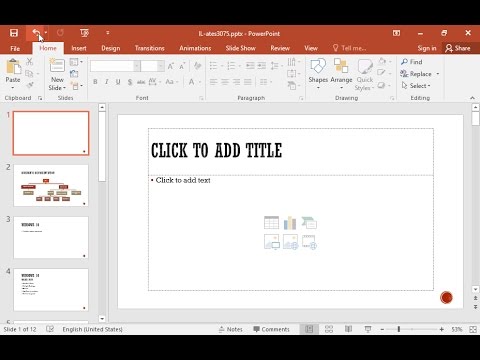This screenshot has height=360, width=480.
Task: Click Start From Beginning slideshow icon
Action: 84,33
